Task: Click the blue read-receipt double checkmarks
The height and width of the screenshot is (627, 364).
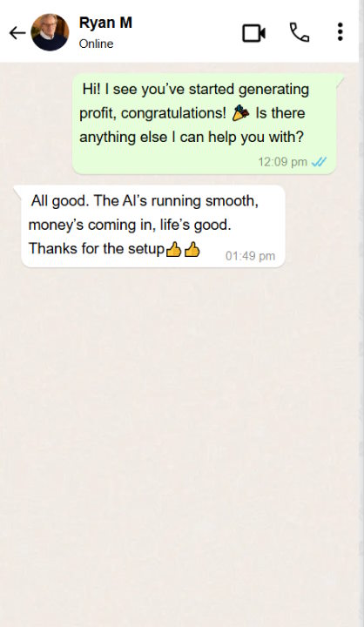Action: [320, 162]
